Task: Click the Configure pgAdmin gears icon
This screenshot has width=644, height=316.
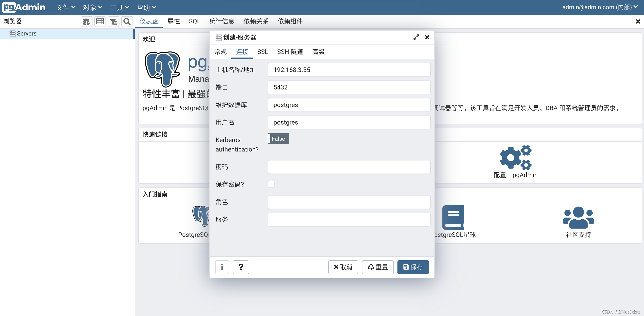Action: tap(515, 158)
